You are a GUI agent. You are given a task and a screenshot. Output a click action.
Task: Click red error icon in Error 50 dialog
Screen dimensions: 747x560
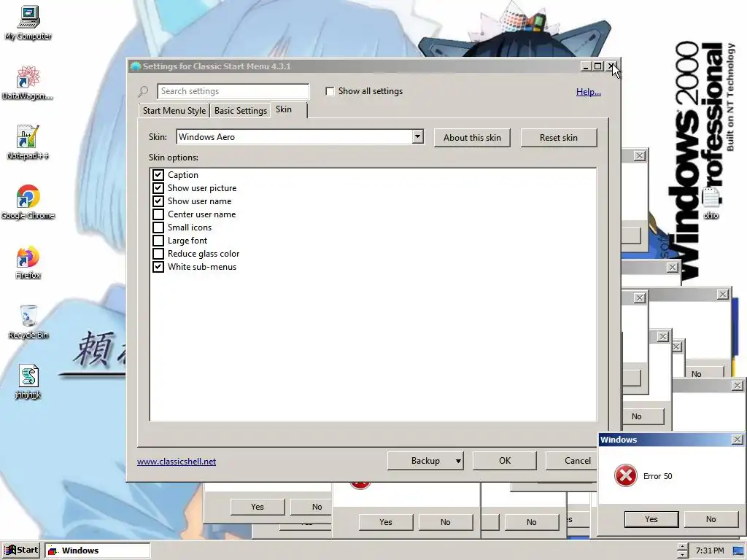[x=625, y=475]
